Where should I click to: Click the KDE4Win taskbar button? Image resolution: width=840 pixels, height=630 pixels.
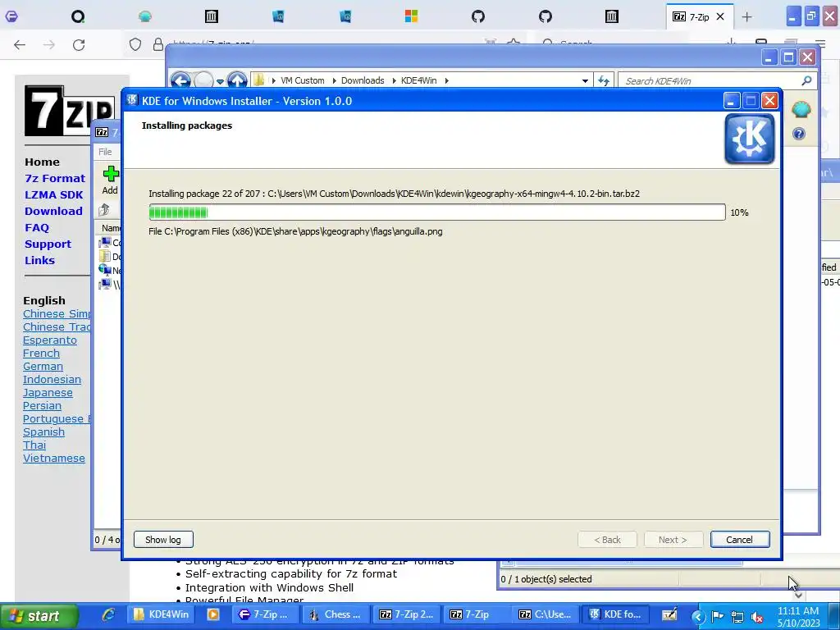pyautogui.click(x=162, y=614)
